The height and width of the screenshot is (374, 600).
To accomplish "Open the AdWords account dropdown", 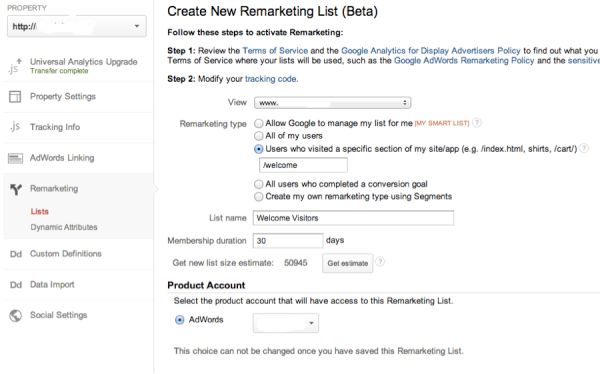I will [285, 323].
